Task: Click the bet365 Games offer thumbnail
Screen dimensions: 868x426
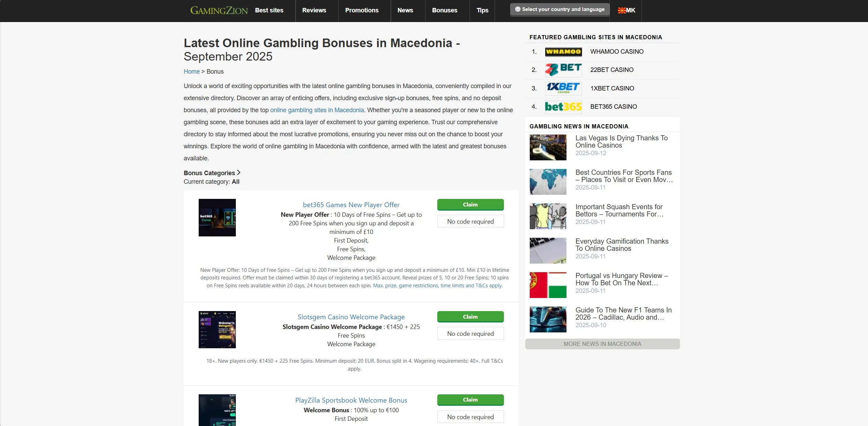Action: pyautogui.click(x=217, y=217)
